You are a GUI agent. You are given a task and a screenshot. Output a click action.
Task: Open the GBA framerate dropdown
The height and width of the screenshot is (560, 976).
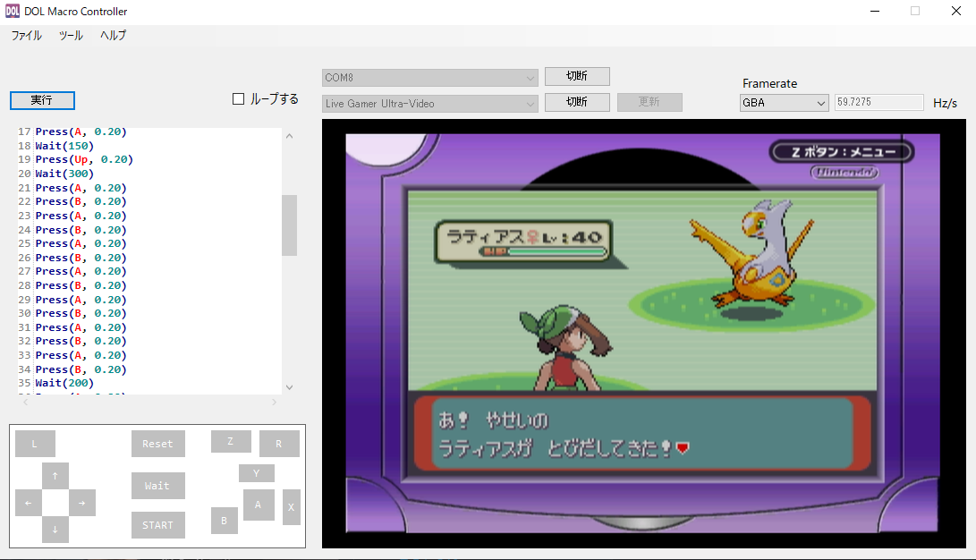coord(785,103)
